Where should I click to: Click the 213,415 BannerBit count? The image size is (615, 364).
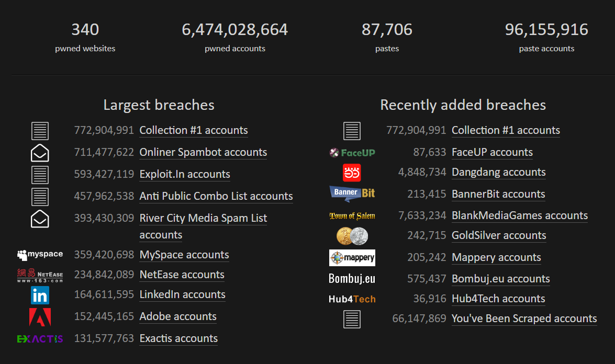427,194
